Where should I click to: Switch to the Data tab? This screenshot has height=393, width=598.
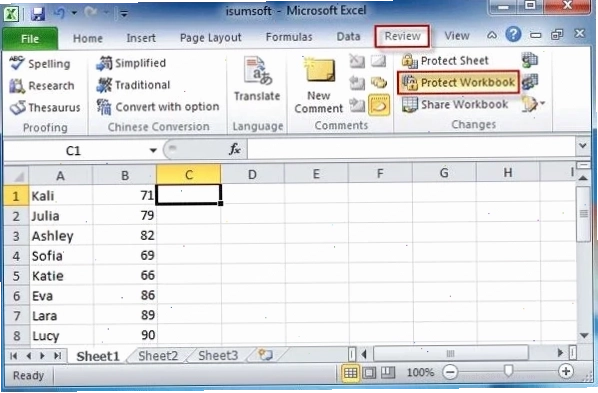(348, 37)
